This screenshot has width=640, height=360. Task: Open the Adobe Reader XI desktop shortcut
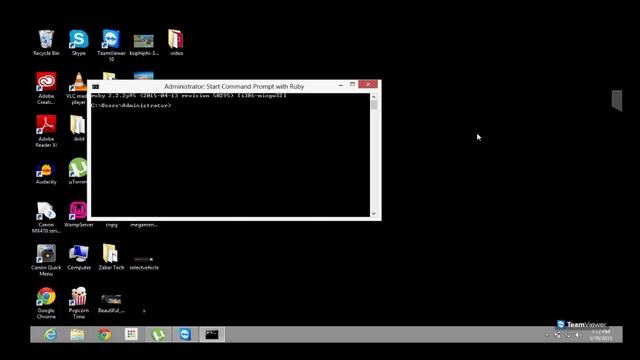(x=46, y=131)
